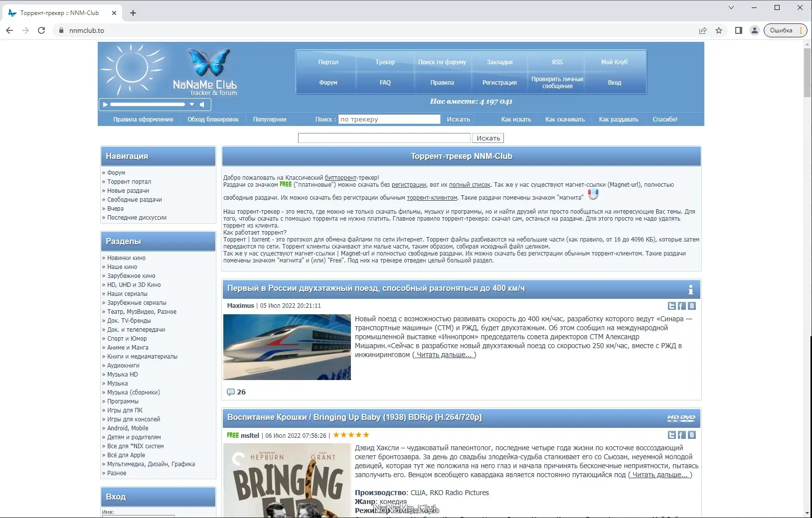The width and height of the screenshot is (812, 518).
Task: Go to Регистрация in the top menu
Action: (x=499, y=83)
